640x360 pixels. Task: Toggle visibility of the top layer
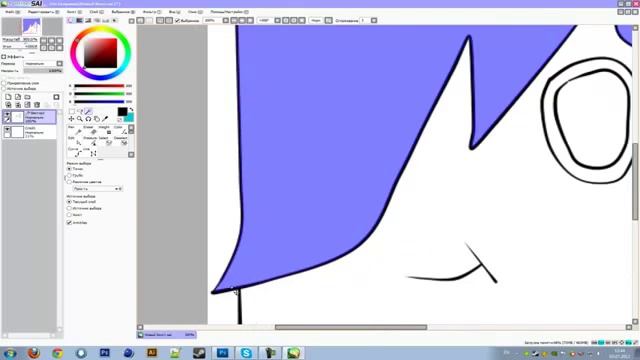click(x=7, y=114)
